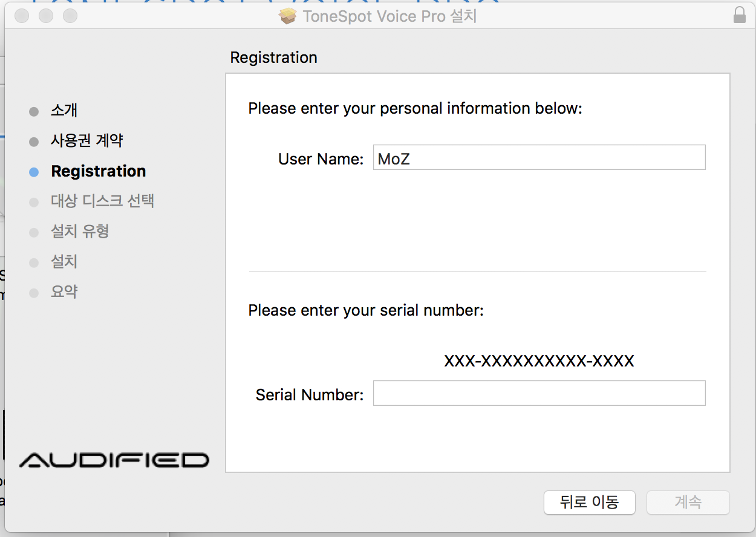Select the 요약 step in sidebar
This screenshot has height=537, width=756.
click(x=64, y=291)
